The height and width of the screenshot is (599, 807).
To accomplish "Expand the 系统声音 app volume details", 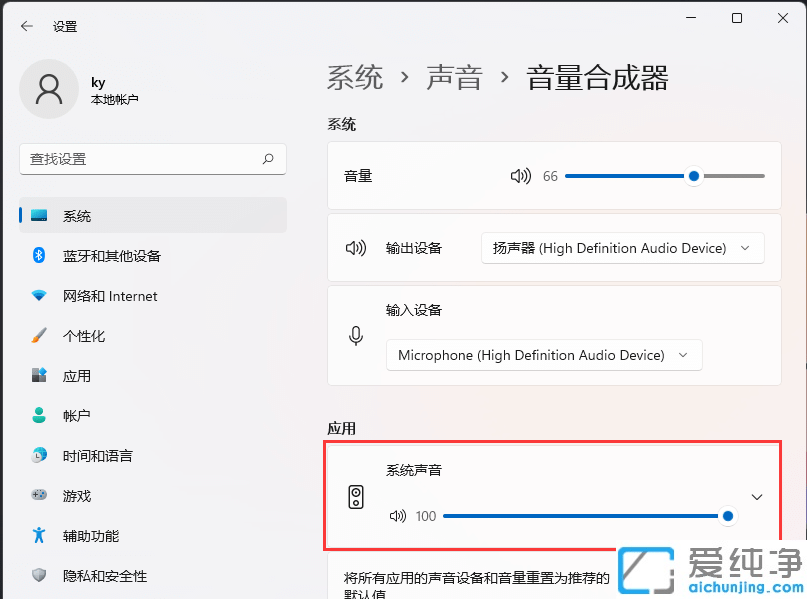I will (757, 496).
